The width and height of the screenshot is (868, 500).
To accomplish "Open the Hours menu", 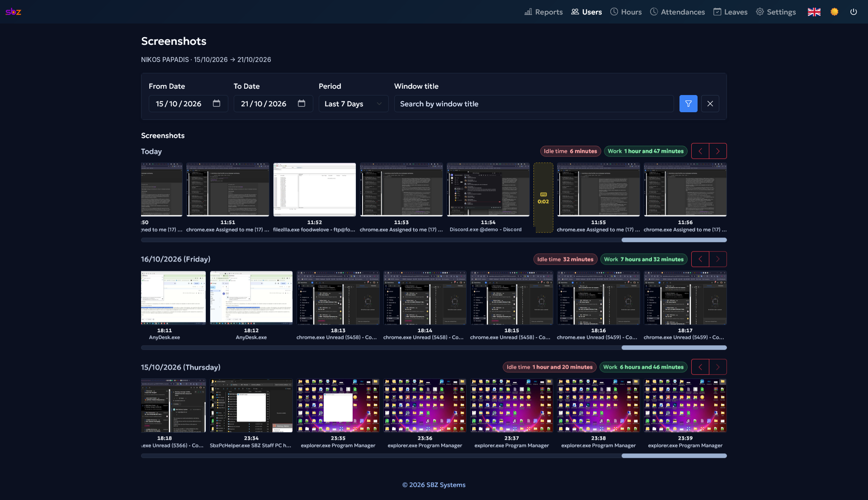I will pos(626,12).
